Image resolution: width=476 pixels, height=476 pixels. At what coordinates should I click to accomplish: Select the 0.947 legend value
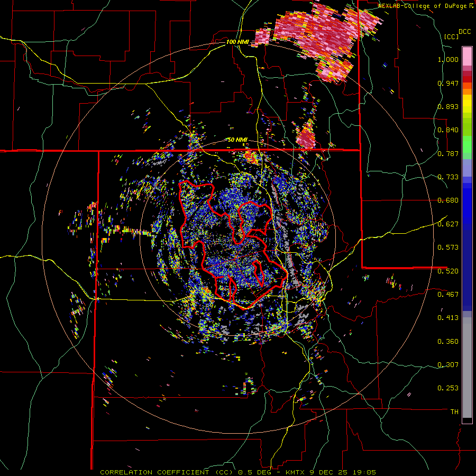pyautogui.click(x=448, y=83)
